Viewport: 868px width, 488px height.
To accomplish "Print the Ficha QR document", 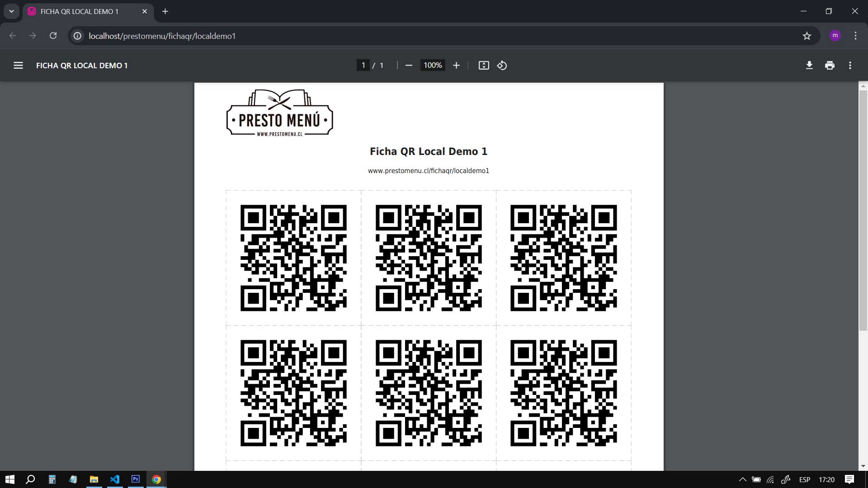I will (830, 66).
